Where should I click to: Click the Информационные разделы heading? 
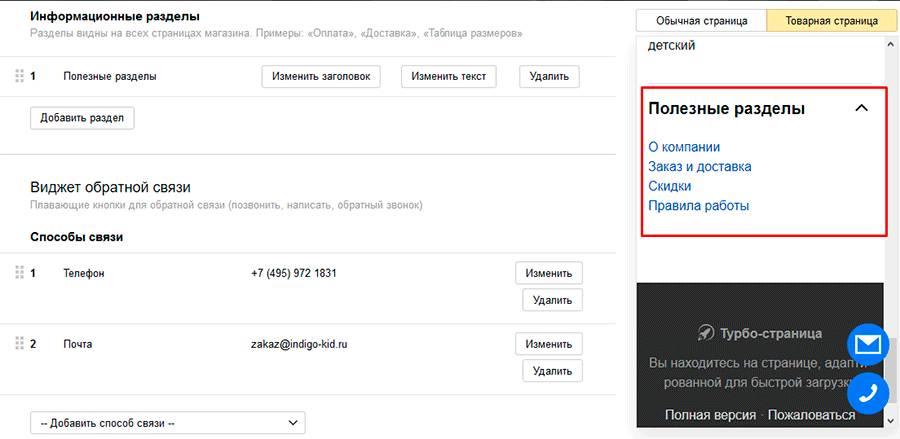[x=115, y=17]
